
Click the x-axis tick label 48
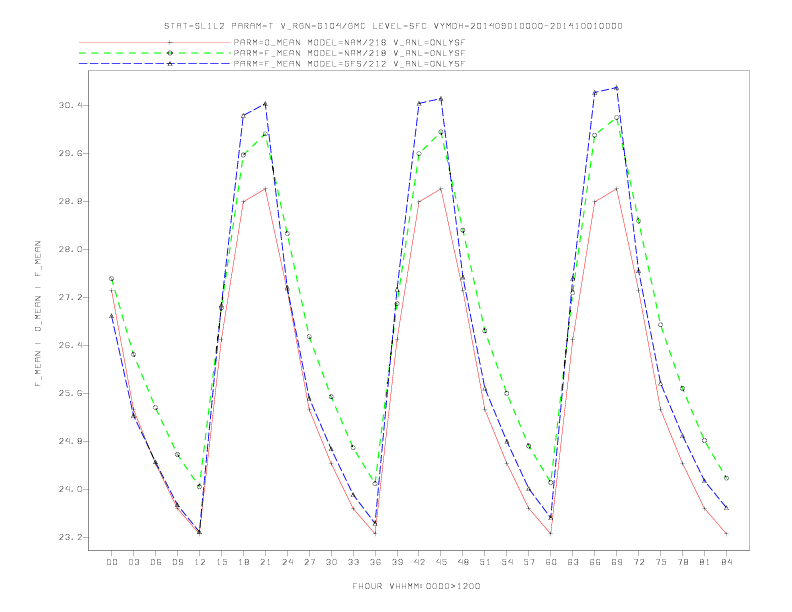[x=463, y=562]
